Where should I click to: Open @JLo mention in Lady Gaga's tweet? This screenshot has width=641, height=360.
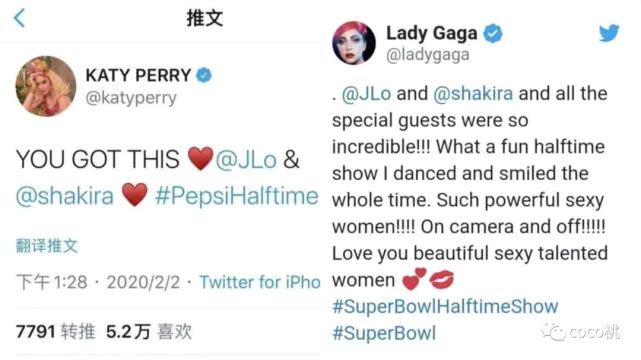point(366,94)
